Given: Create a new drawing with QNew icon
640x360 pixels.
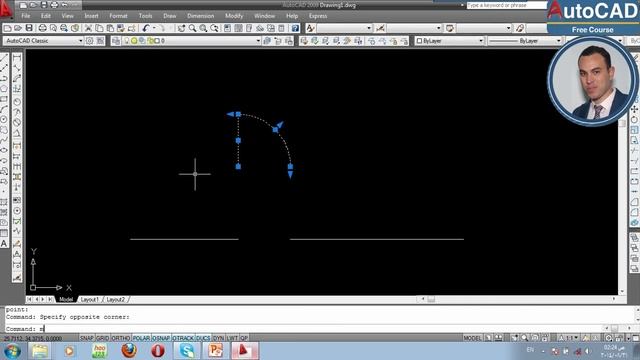Looking at the screenshot, I should 7,28.
